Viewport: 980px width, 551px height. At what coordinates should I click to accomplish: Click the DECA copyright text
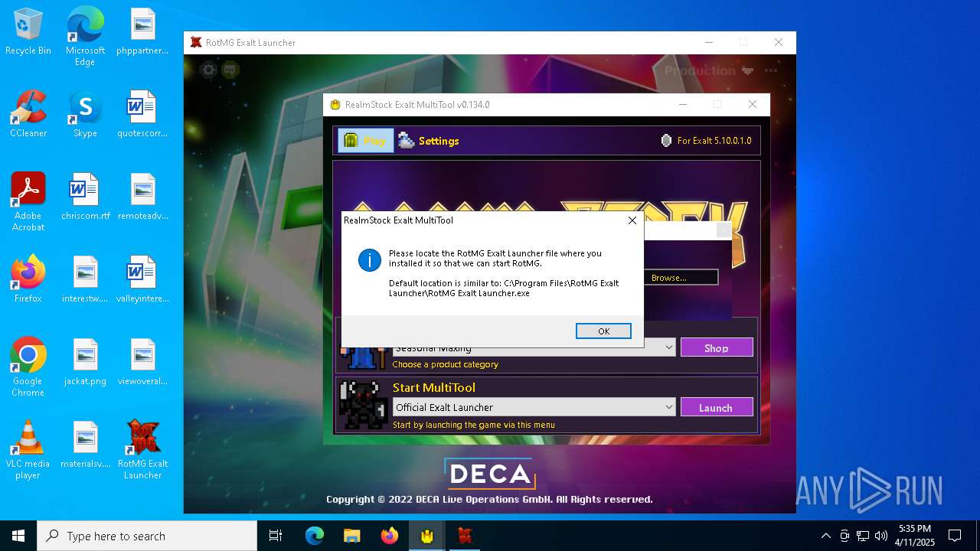click(489, 499)
